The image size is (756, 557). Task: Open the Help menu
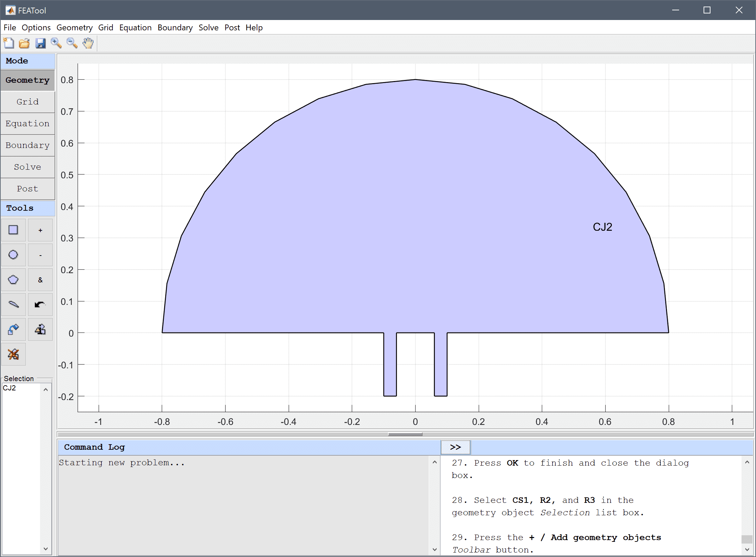click(x=254, y=28)
